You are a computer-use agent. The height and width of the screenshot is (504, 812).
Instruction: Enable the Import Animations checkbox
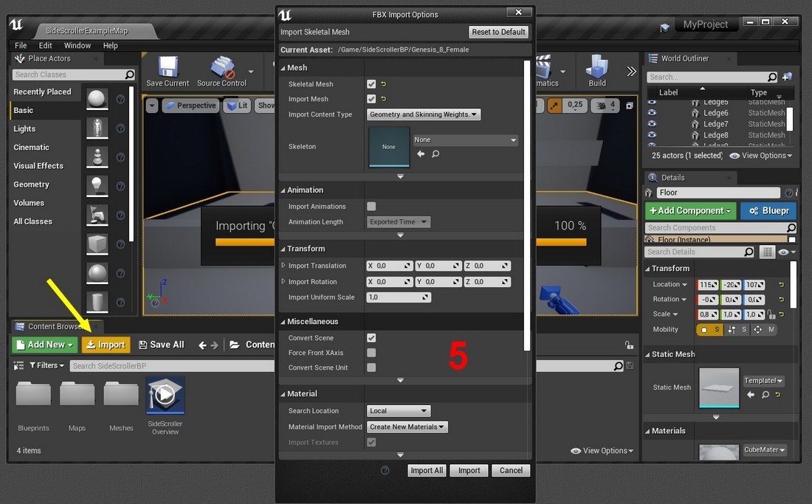pyautogui.click(x=371, y=207)
